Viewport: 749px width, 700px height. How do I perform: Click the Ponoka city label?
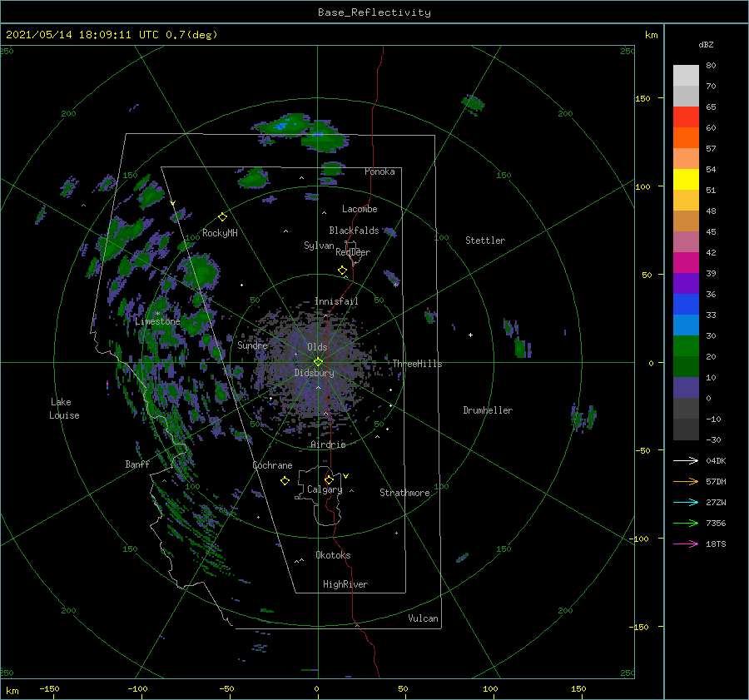(x=379, y=171)
